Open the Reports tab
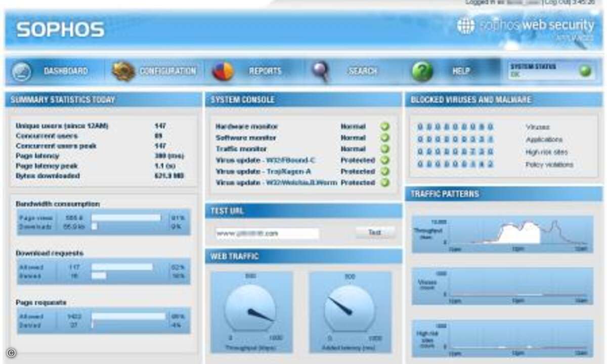Image resolution: width=607 pixels, height=364 pixels. [265, 71]
